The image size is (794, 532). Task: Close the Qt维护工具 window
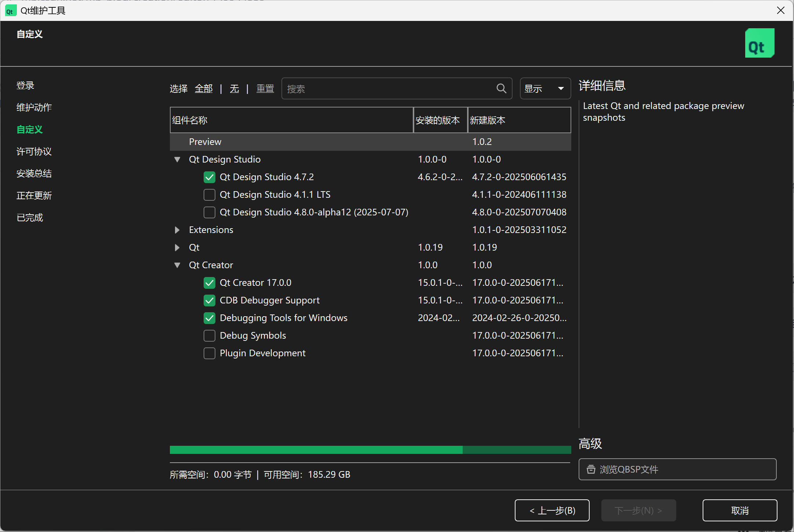click(780, 10)
